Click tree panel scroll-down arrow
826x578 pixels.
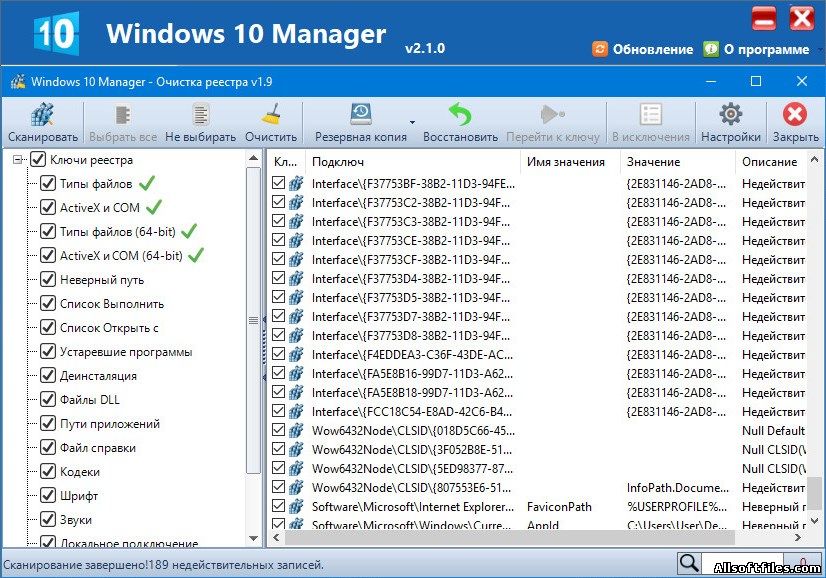253,538
